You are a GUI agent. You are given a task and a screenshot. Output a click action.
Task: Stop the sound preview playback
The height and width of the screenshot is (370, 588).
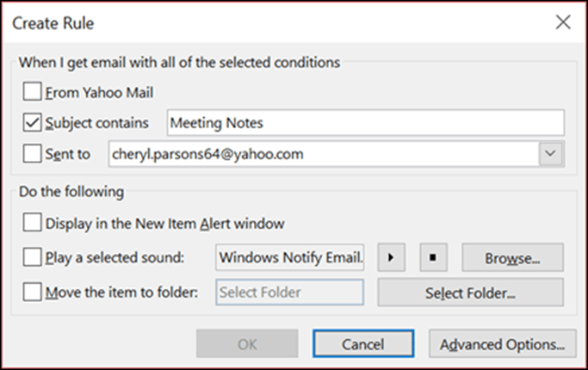tap(433, 257)
